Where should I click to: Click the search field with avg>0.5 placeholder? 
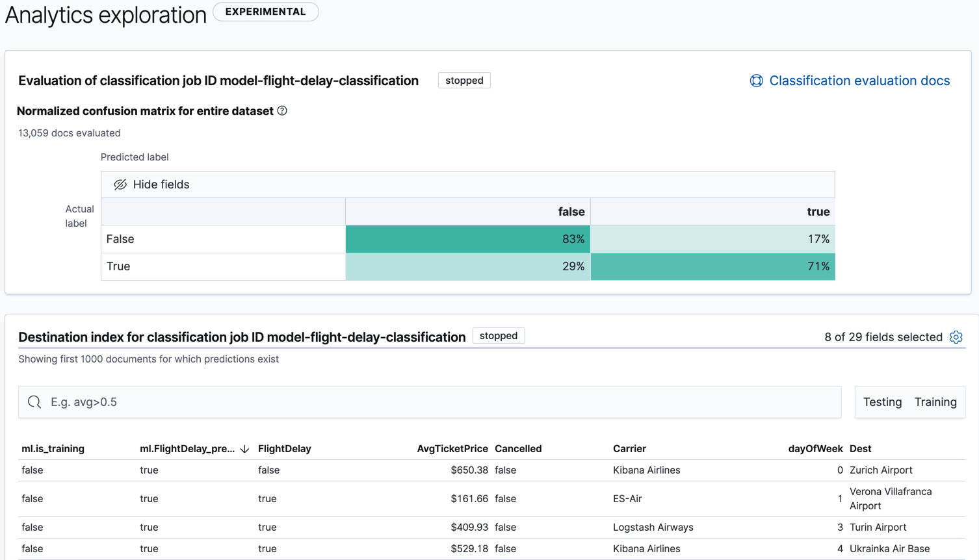(260, 402)
